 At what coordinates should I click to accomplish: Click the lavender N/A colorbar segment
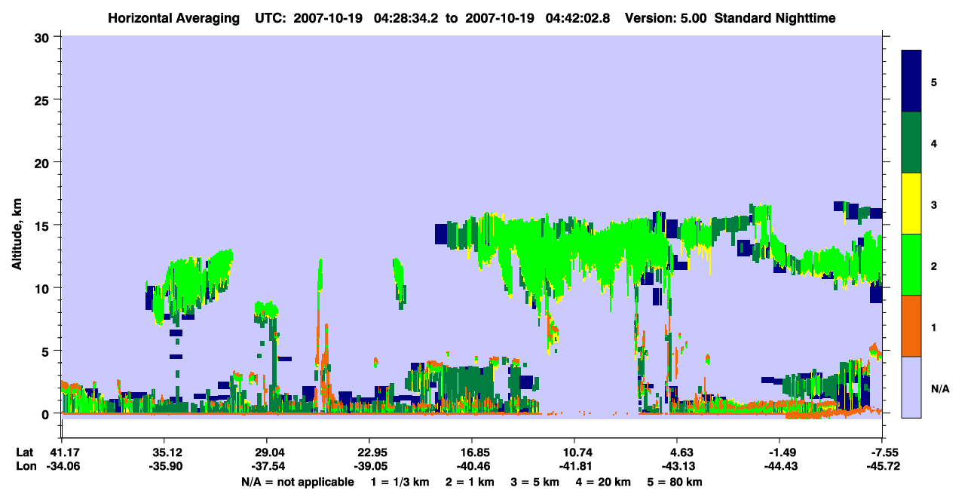point(911,387)
